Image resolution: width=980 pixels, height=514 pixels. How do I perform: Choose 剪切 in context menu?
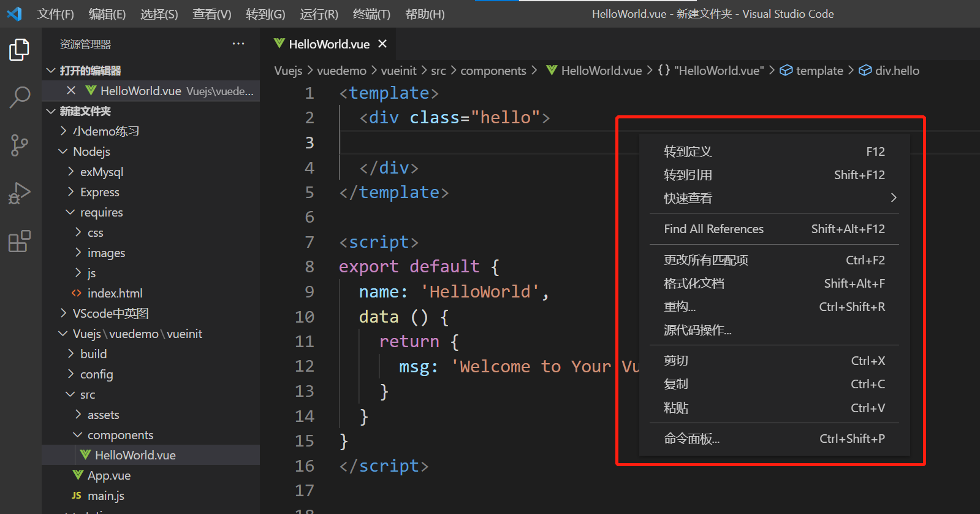tap(774, 361)
